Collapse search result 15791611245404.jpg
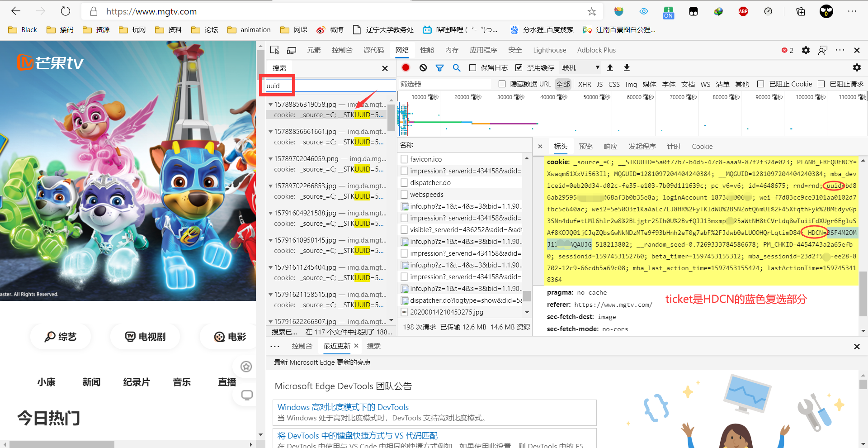Viewport: 868px width, 448px height. point(270,267)
